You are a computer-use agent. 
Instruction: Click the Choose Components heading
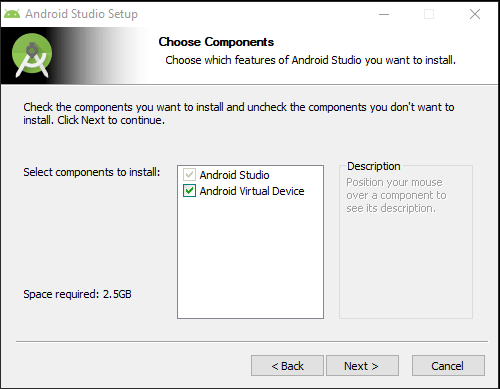click(216, 42)
